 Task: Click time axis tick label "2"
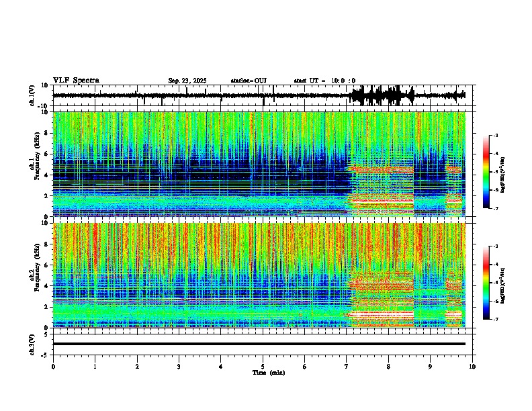137,367
